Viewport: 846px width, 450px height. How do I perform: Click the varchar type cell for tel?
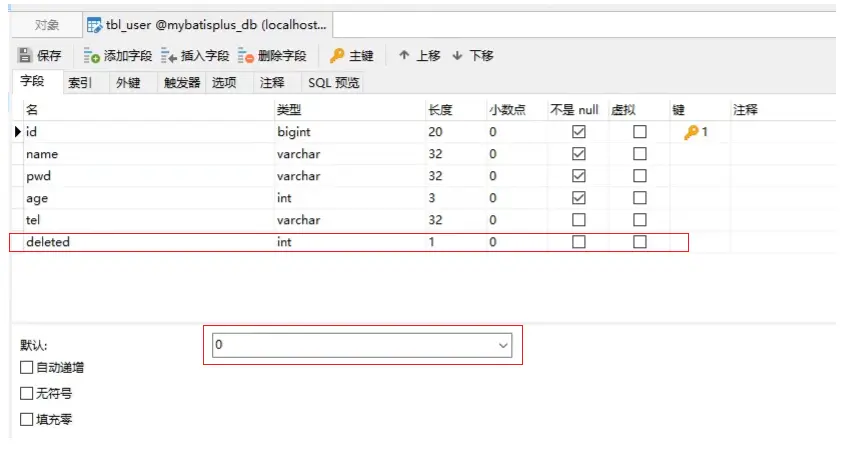click(350, 220)
